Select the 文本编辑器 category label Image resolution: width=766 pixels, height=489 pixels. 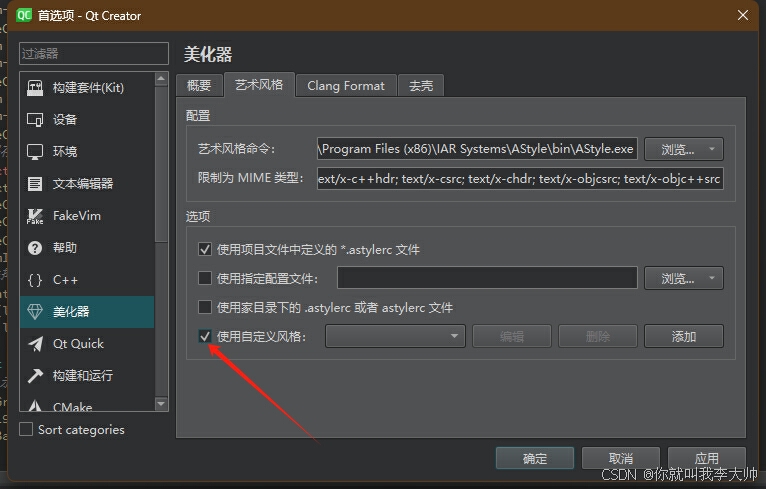tap(83, 184)
